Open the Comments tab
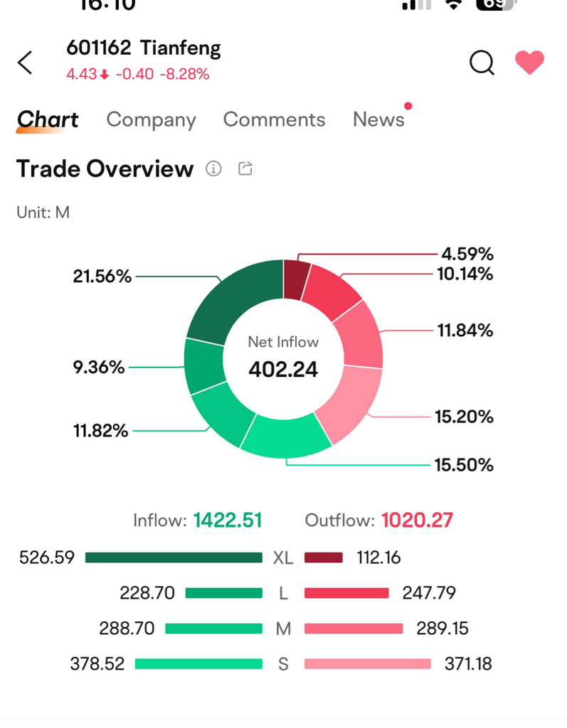This screenshot has height=728, width=567. pos(274,119)
